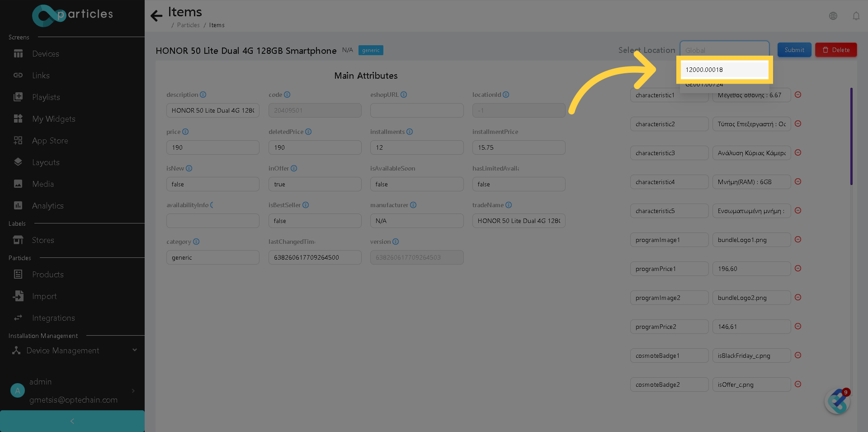Open the notifications bell
The height and width of the screenshot is (432, 868).
pyautogui.click(x=856, y=16)
